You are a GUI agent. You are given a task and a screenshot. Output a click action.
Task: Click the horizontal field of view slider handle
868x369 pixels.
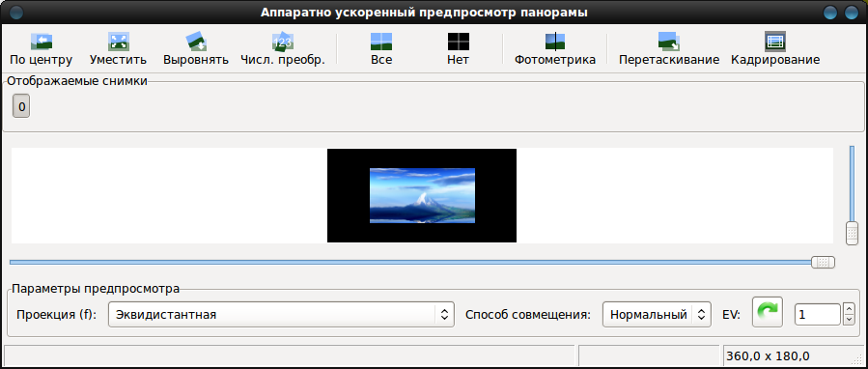pos(823,262)
